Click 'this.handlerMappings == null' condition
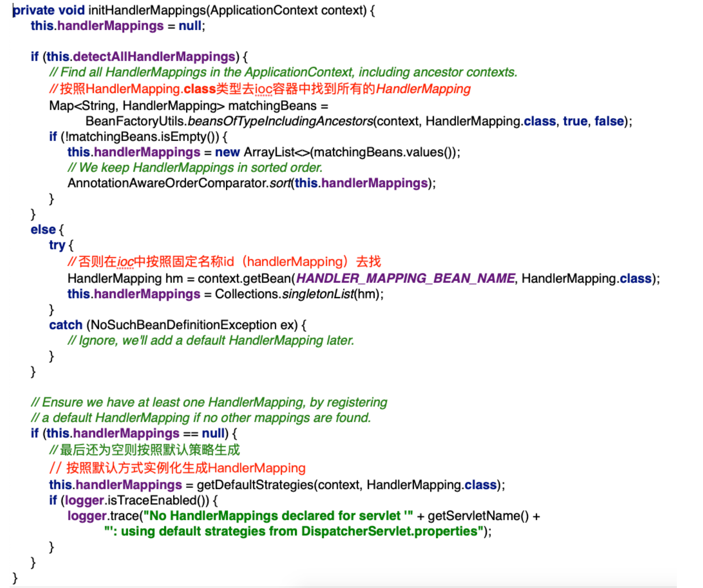Viewport: 703px width, 588px height. (x=136, y=433)
